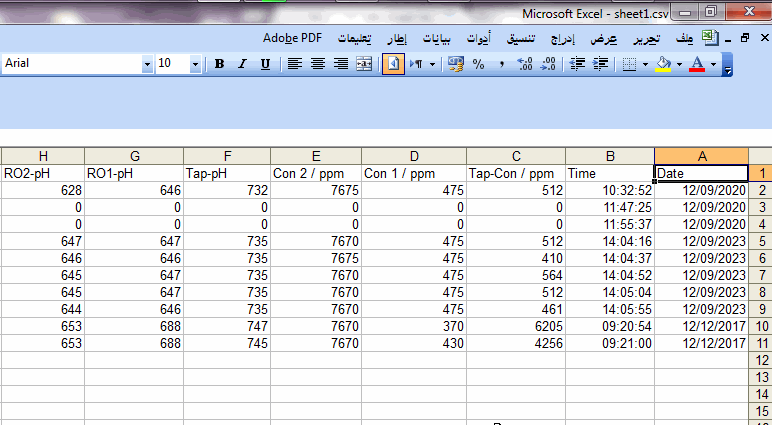Image resolution: width=772 pixels, height=425 pixels.
Task: Click Increase Decimal icon
Action: (x=525, y=64)
